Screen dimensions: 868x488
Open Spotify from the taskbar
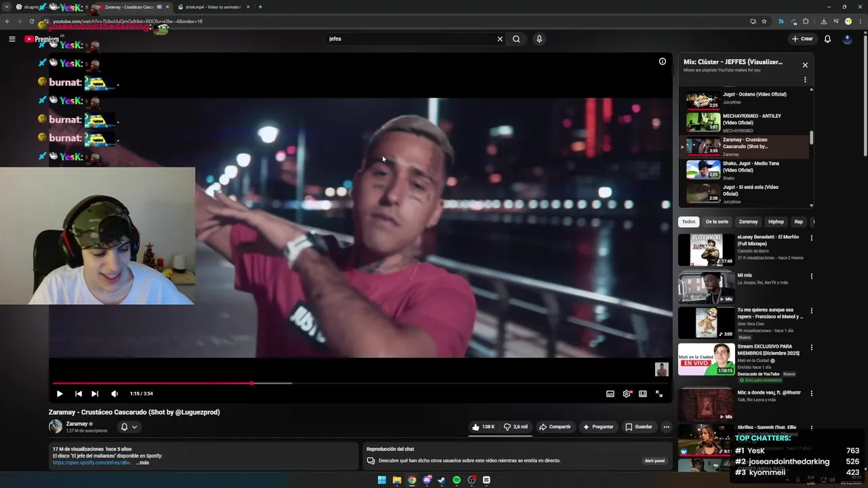(x=456, y=480)
